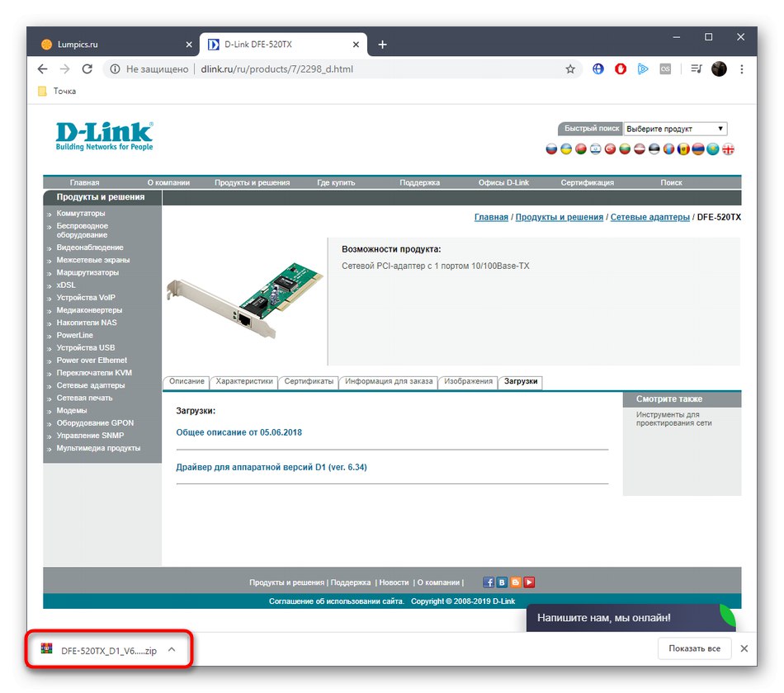784x693 pixels.
Task: Select the Lithuanian flag icon
Action: (625, 149)
